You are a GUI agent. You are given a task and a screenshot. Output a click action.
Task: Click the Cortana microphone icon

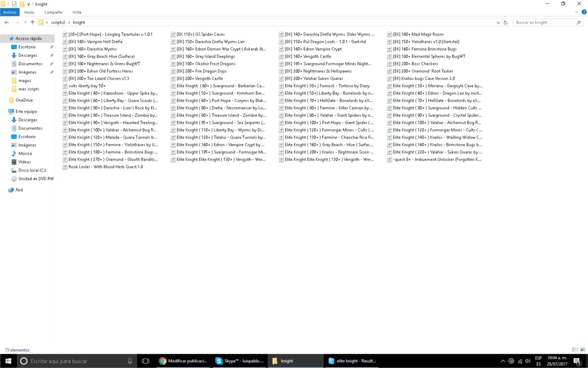click(130, 361)
